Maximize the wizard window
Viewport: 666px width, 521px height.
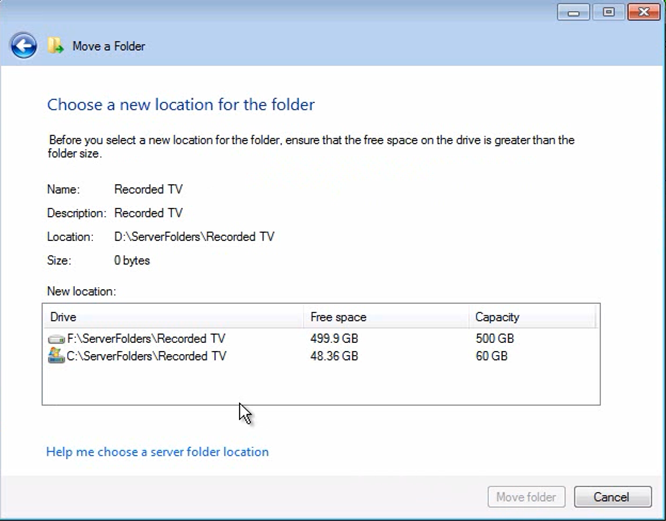[608, 12]
